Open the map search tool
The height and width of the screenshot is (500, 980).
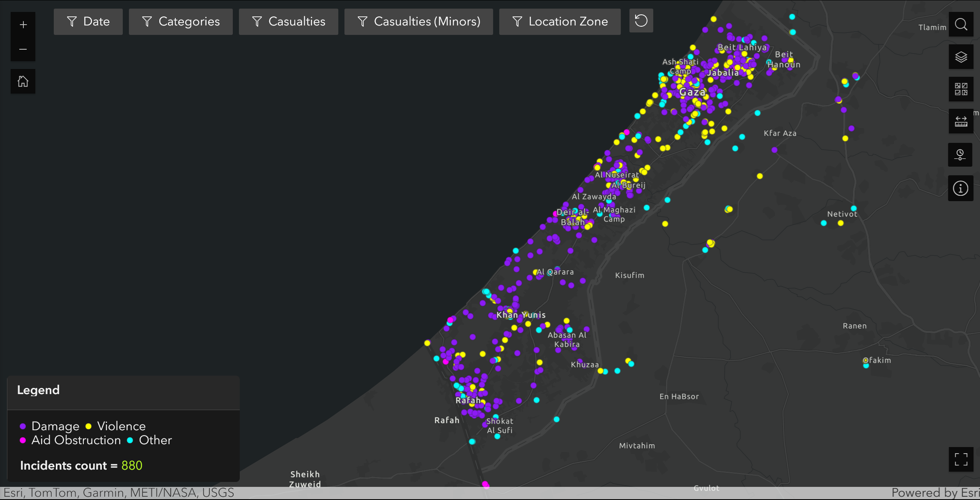coord(961,24)
